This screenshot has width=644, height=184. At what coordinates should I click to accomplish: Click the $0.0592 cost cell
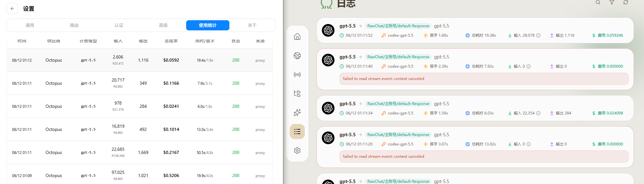click(171, 60)
